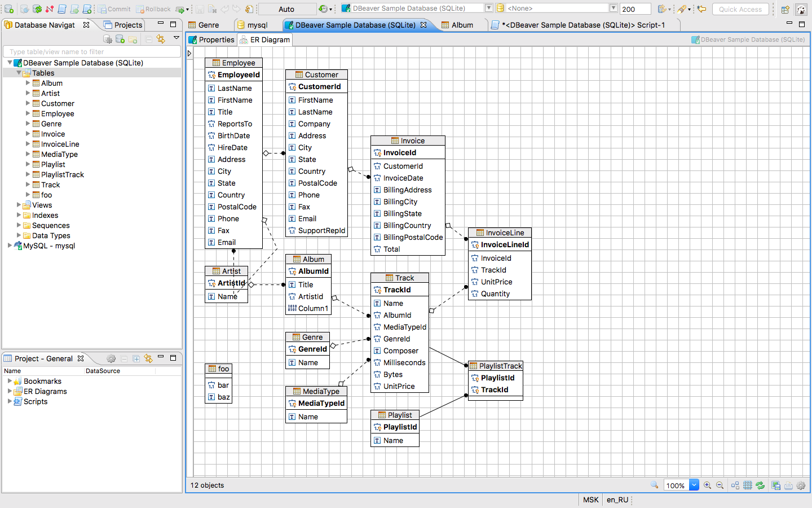
Task: Click the zoom out magnifier icon
Action: [x=720, y=485]
